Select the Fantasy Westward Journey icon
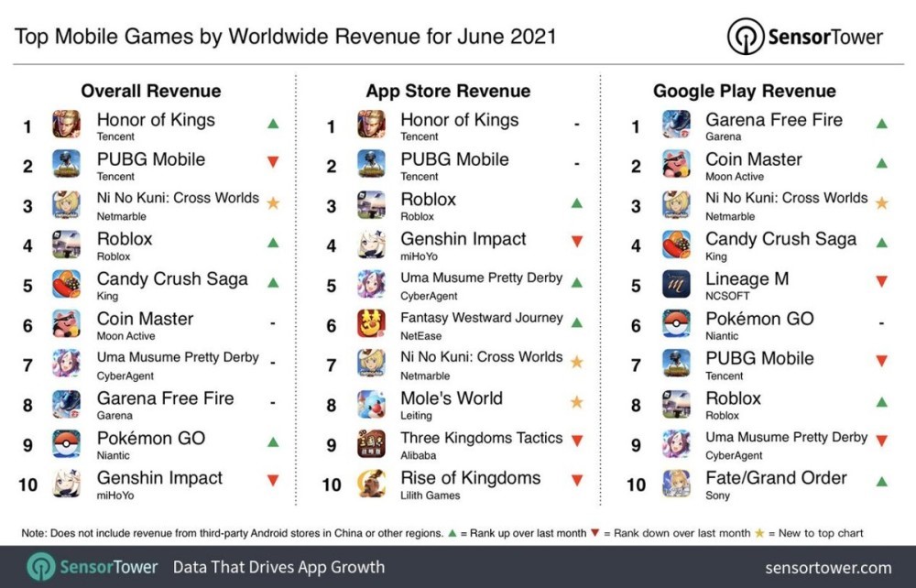Image resolution: width=916 pixels, height=588 pixels. [x=371, y=323]
